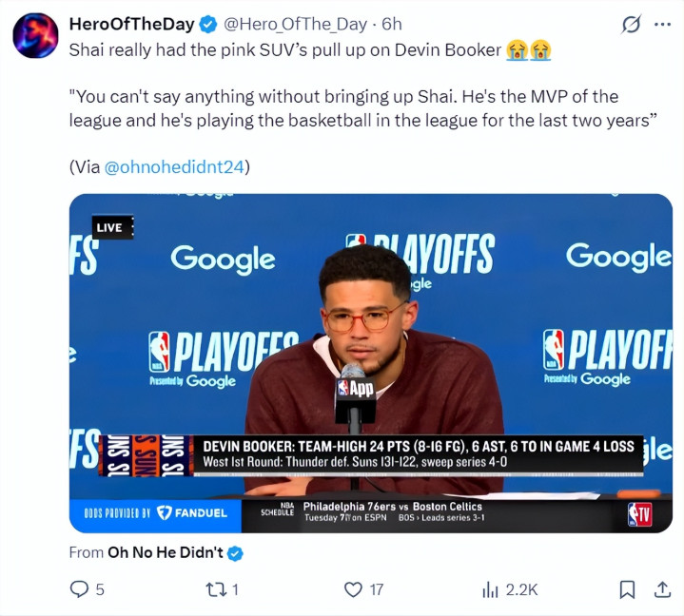Bookmark this post

click(627, 589)
